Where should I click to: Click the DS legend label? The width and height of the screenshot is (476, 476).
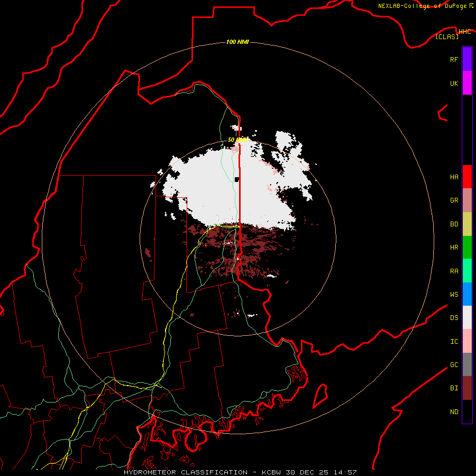(x=454, y=318)
